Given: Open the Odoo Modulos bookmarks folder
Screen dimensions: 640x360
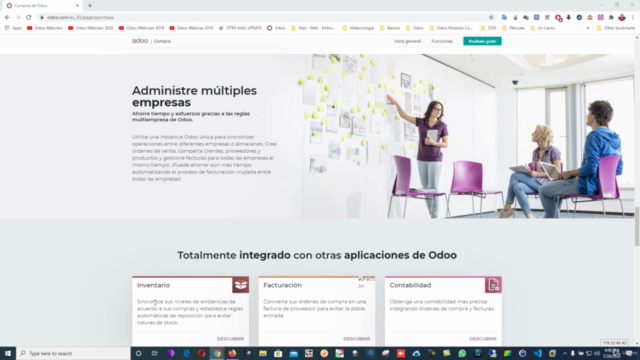Looking at the screenshot, I should pos(451,28).
